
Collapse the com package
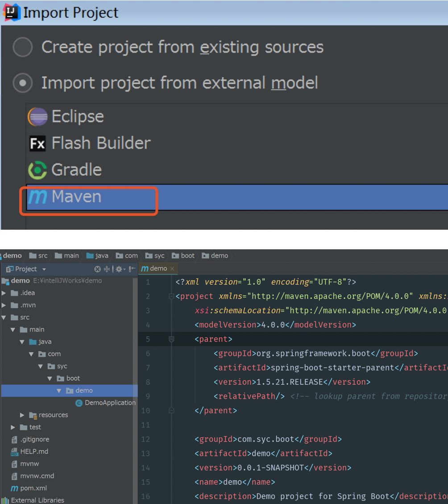31,354
